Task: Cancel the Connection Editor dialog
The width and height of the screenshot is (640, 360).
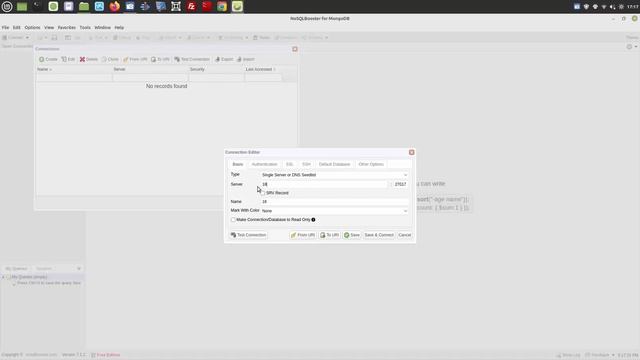Action: pos(404,235)
